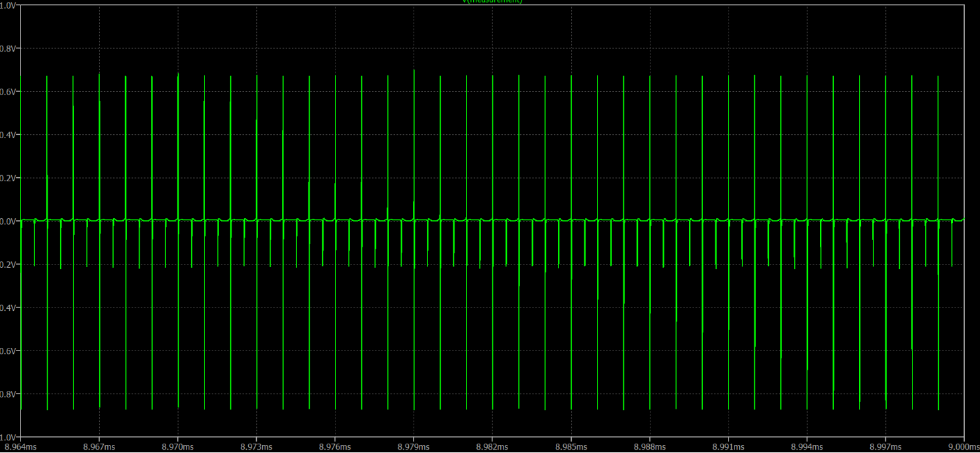
Task: Click the 8.997ms time axis label
Action: click(x=885, y=447)
